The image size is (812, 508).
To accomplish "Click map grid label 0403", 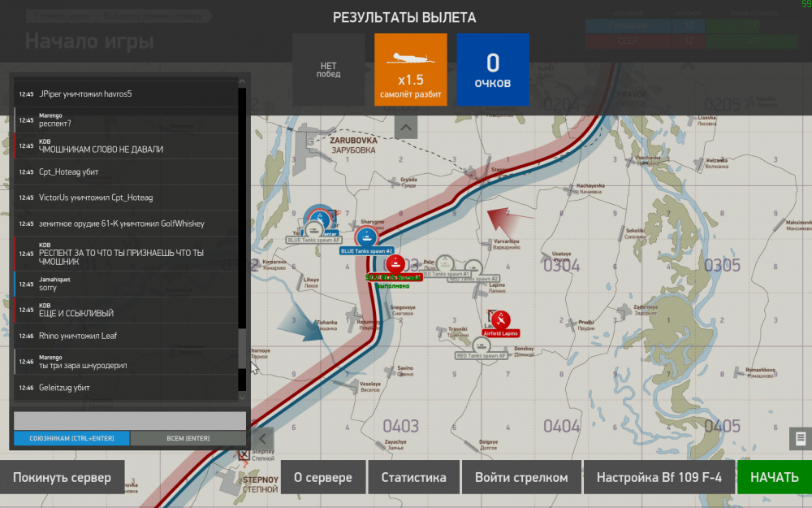I will 401,426.
